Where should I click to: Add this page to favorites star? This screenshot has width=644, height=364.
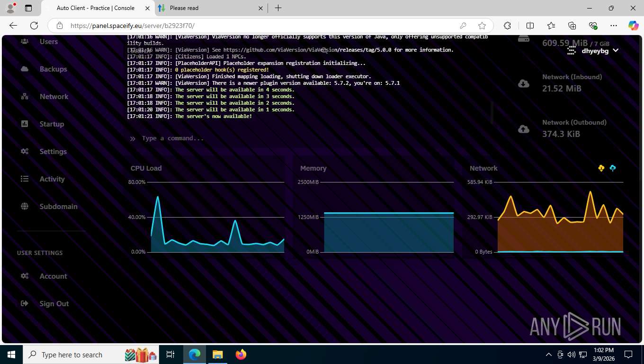tap(482, 26)
